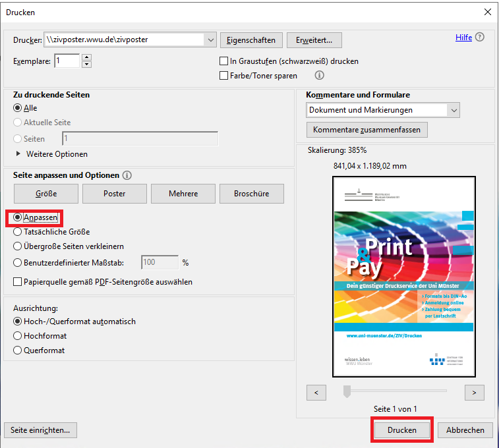Image resolution: width=499 pixels, height=448 pixels.
Task: Go to next preview page
Action: (x=474, y=393)
